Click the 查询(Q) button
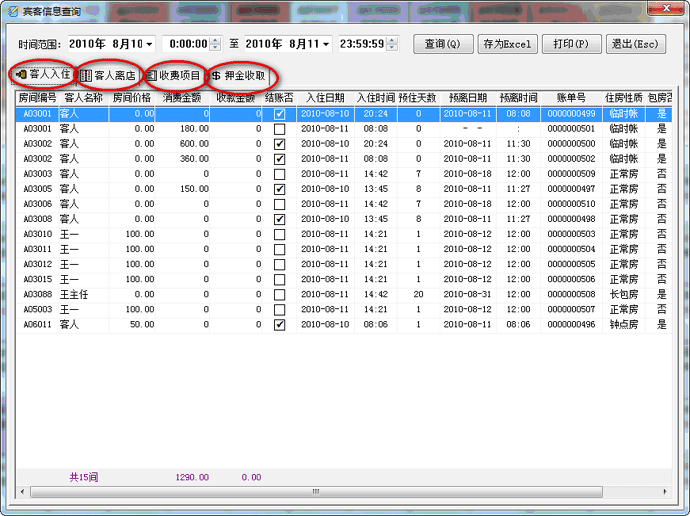The width and height of the screenshot is (690, 516). tap(442, 44)
